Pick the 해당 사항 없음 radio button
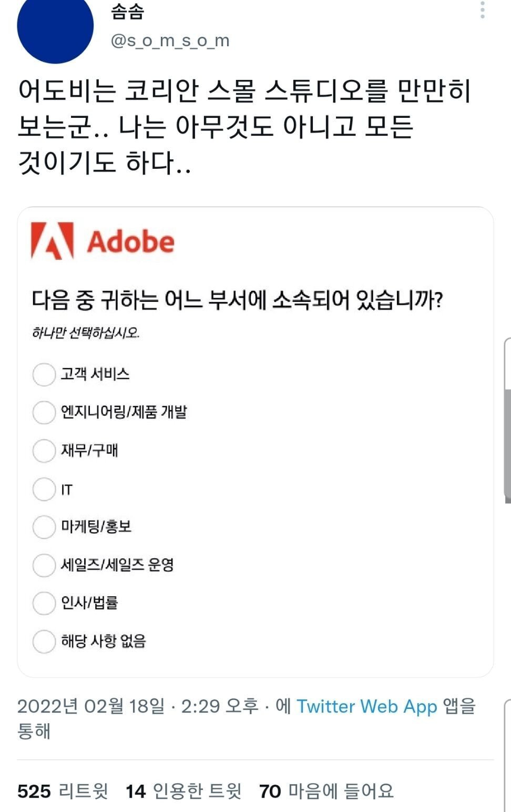511x812 pixels. [44, 642]
